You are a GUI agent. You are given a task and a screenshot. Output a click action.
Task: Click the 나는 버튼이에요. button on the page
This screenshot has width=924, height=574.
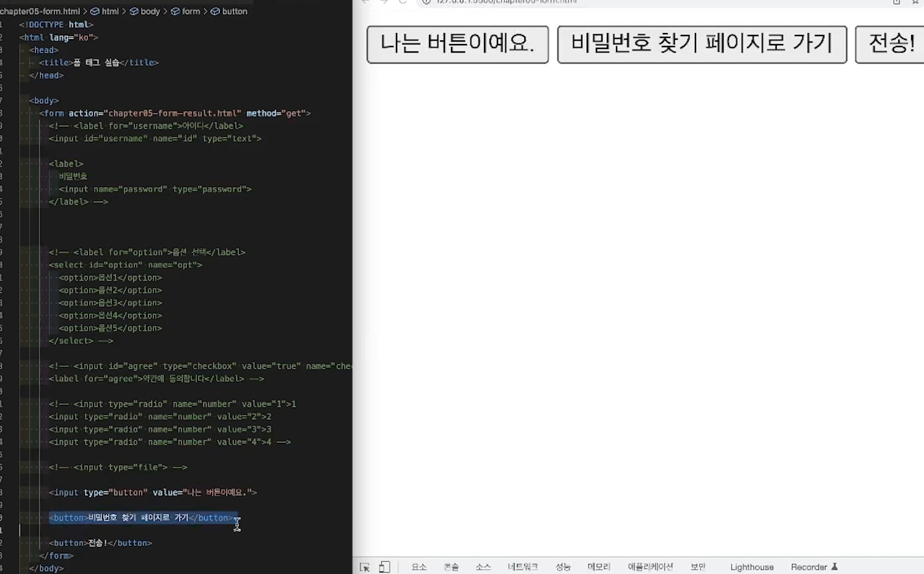click(x=458, y=44)
